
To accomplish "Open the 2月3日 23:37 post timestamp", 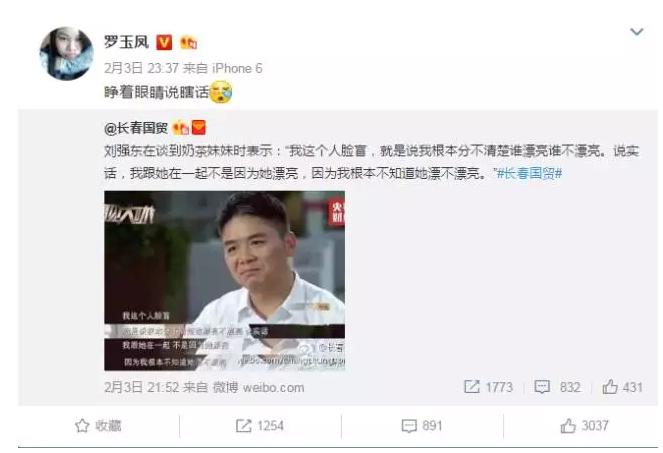I will [x=141, y=68].
